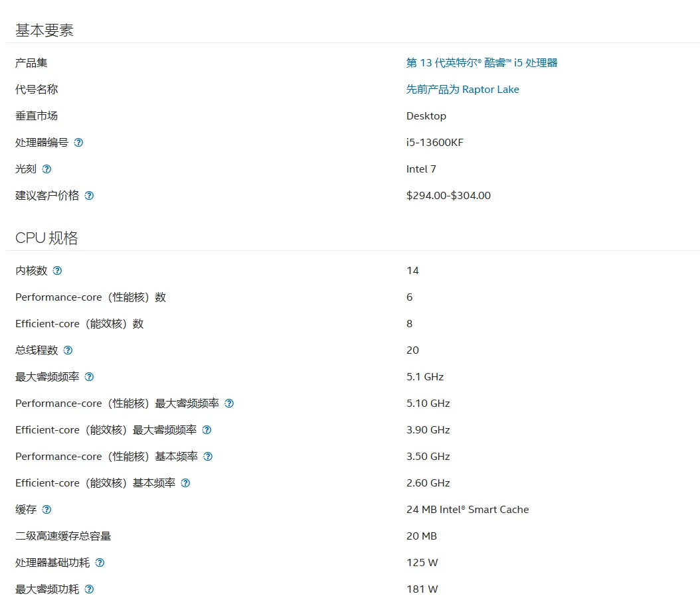Select the 基本要素 section heading

point(44,31)
